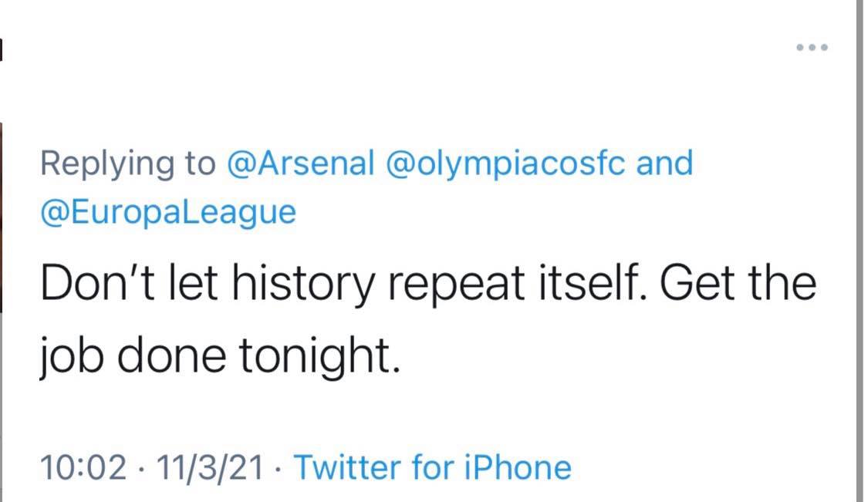Click the image sliver on the left edge

pos(2,216)
